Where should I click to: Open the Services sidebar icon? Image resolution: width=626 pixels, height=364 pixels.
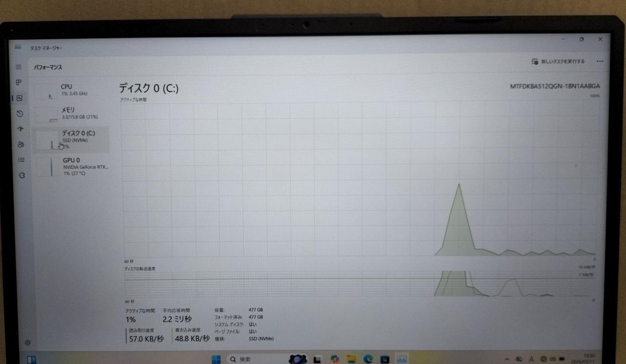(x=22, y=175)
